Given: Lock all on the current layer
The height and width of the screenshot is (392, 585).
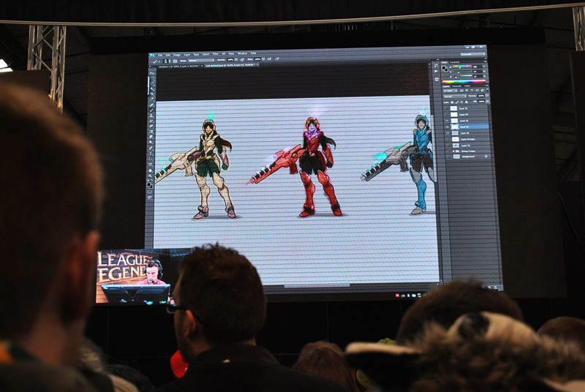Looking at the screenshot, I should point(467,102).
